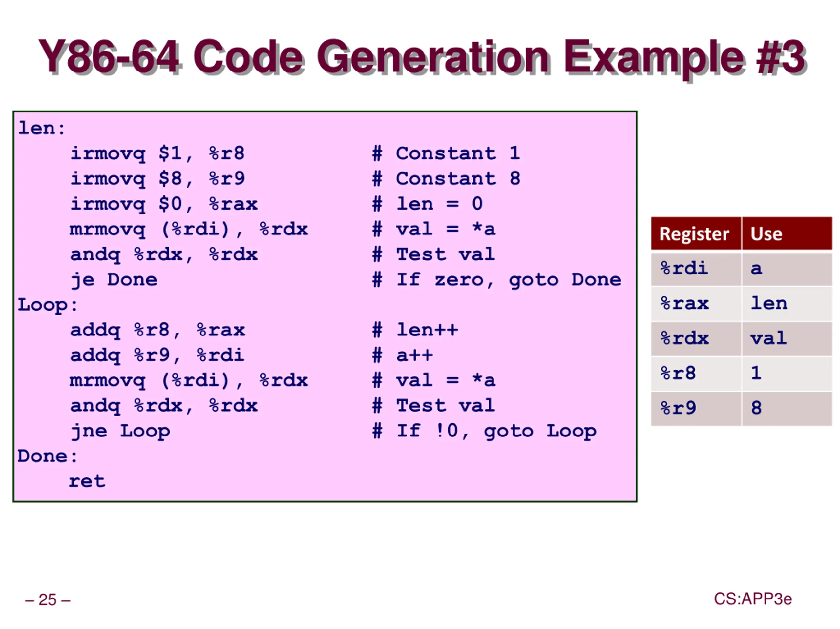Click the 'Use' table header

tap(787, 233)
